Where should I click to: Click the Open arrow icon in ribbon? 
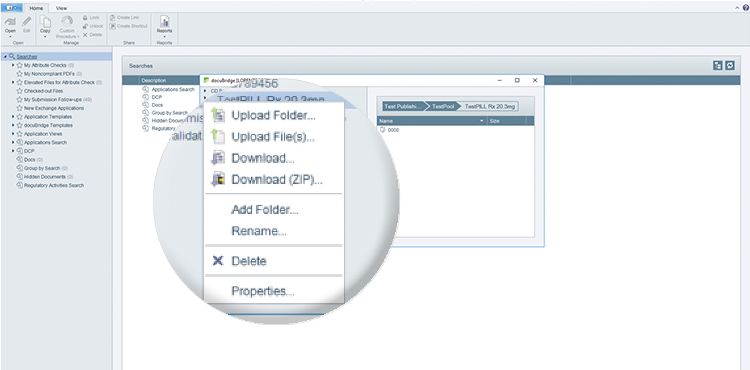pos(10,22)
